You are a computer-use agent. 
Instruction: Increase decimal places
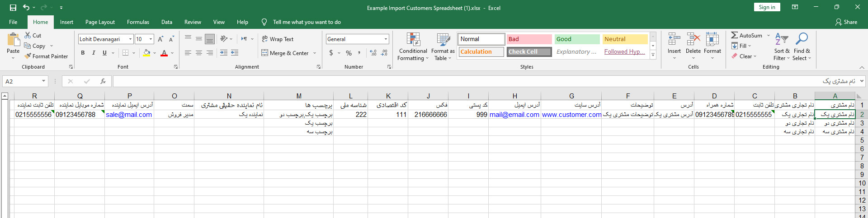click(373, 53)
